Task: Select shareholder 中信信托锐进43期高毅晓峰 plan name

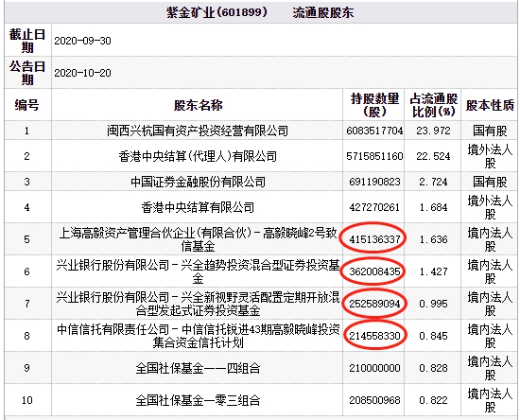Action: tap(198, 336)
